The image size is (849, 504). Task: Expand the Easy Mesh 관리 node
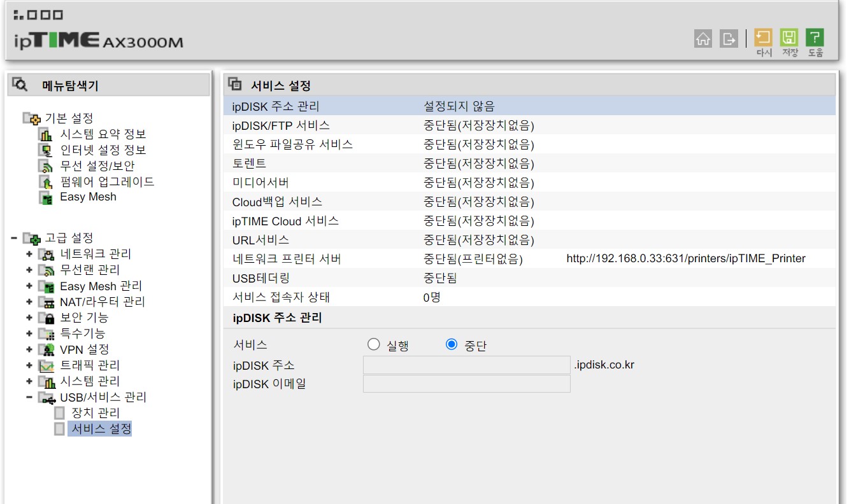pyautogui.click(x=29, y=286)
